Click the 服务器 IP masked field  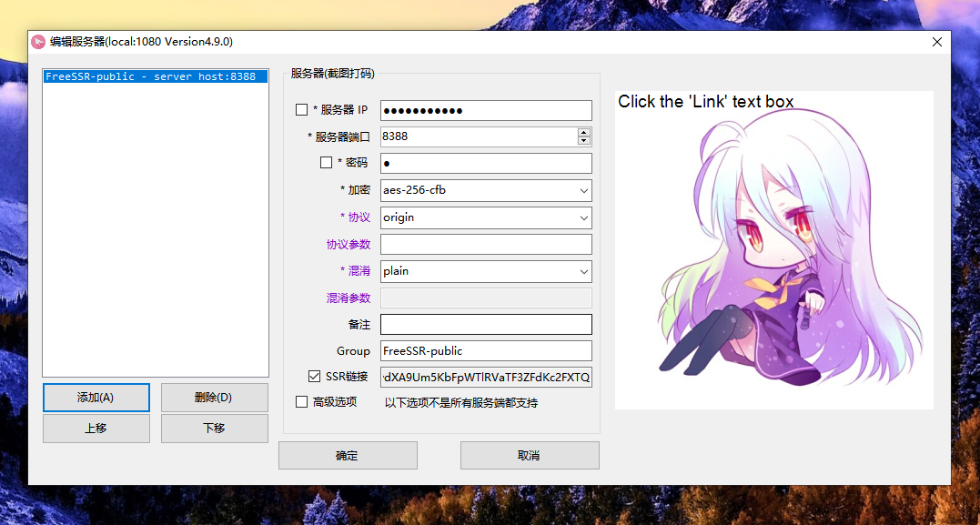click(x=486, y=111)
